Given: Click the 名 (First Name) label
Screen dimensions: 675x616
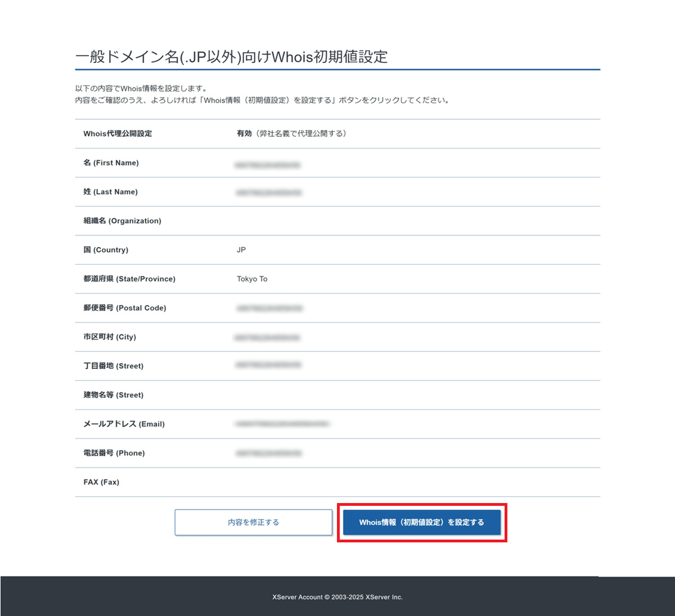Looking at the screenshot, I should click(111, 163).
